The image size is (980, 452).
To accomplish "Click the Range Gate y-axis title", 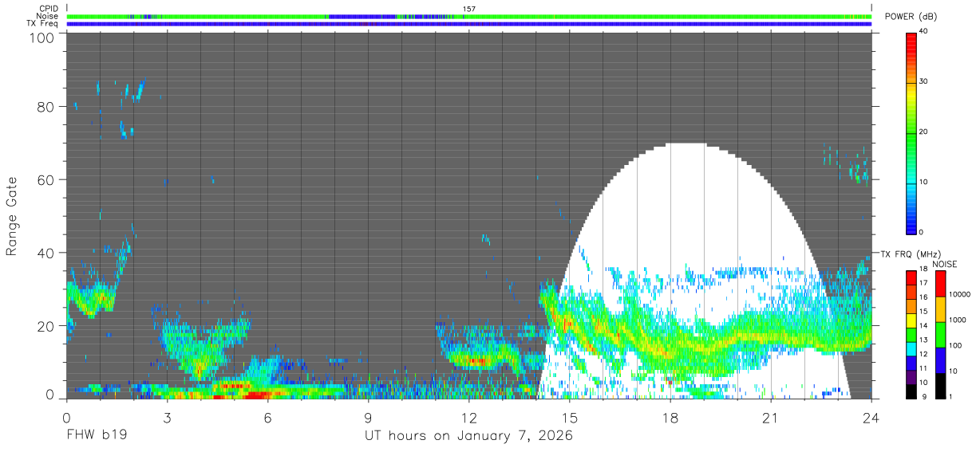I will point(12,217).
